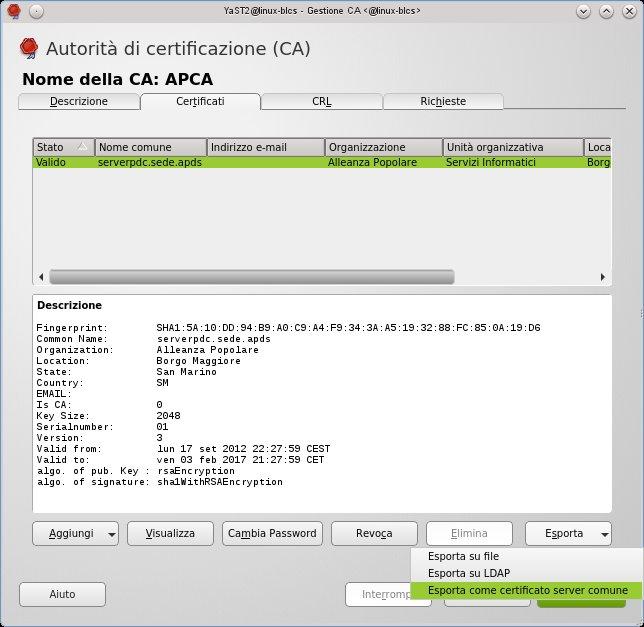This screenshot has height=627, width=644.
Task: Click the Nome comune column header
Action: click(151, 147)
